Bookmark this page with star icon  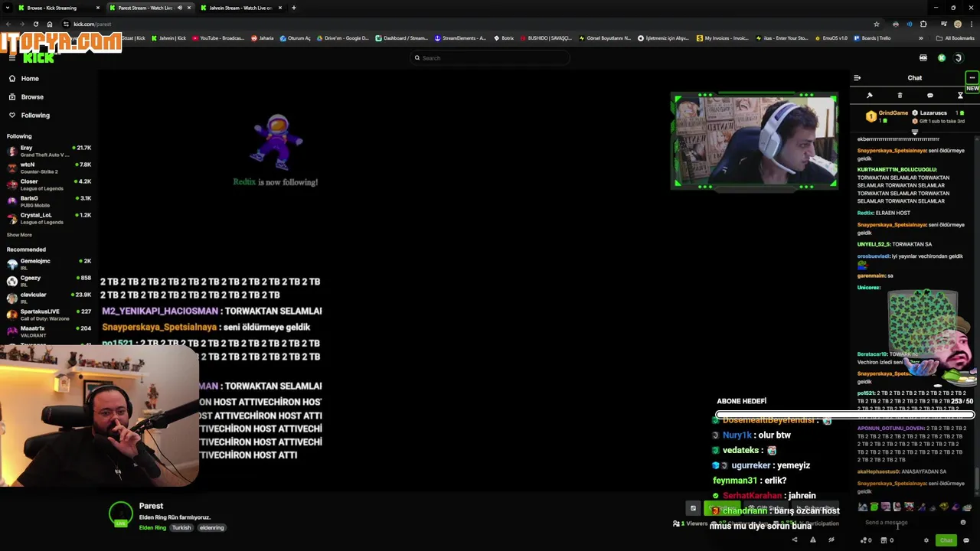877,24
